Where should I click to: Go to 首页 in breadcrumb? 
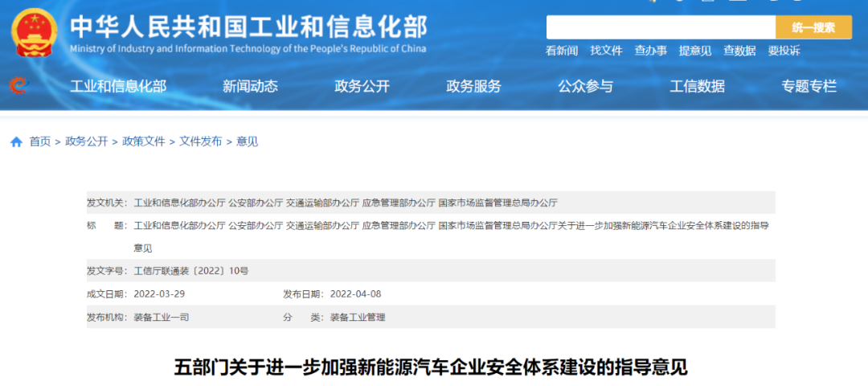tap(40, 142)
